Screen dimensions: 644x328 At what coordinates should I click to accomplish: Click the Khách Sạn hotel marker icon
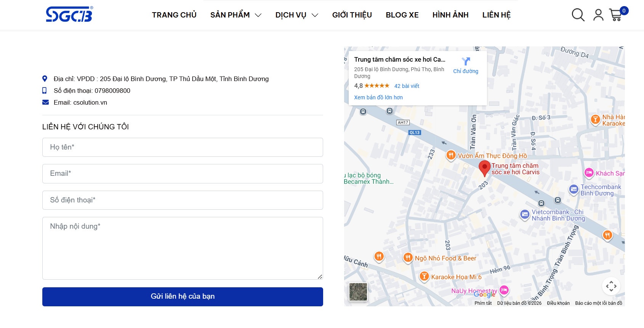pyautogui.click(x=589, y=173)
